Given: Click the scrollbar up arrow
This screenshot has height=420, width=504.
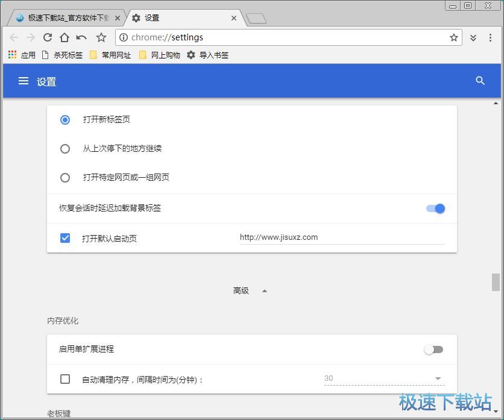Looking at the screenshot, I should point(496,104).
